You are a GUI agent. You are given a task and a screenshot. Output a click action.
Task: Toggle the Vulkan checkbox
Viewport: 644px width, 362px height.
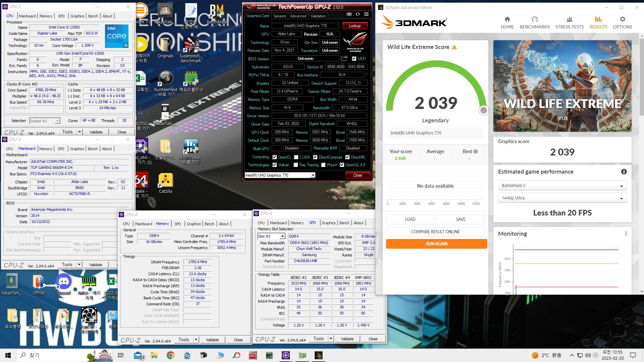tap(275, 165)
